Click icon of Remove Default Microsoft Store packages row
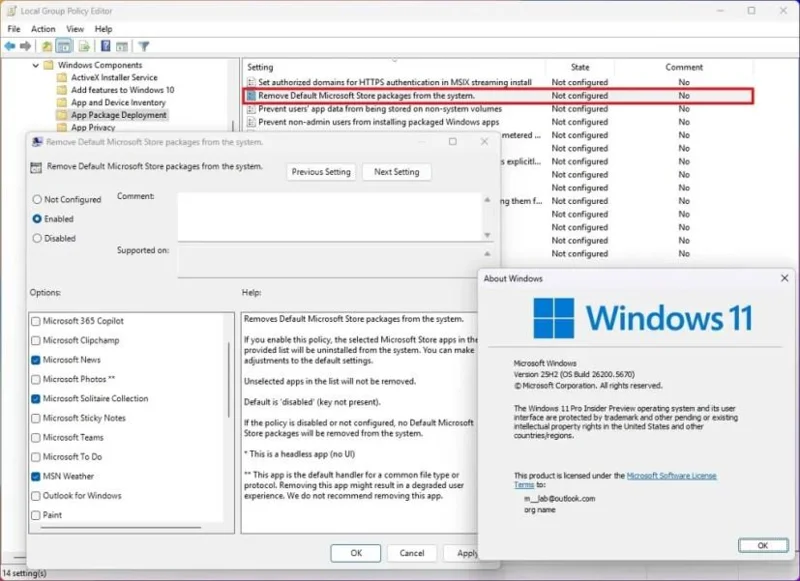800x581 pixels. (x=251, y=95)
